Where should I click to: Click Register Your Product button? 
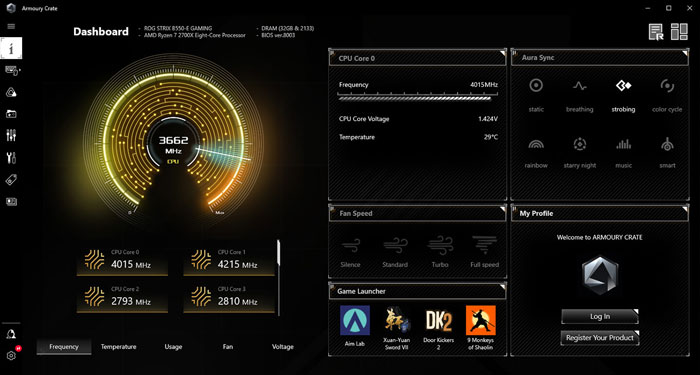point(600,338)
